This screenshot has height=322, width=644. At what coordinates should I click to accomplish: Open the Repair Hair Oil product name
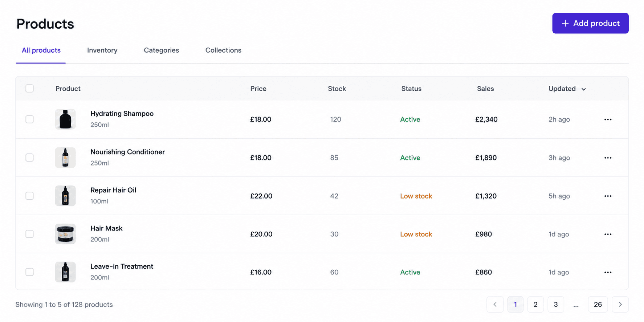pos(113,190)
